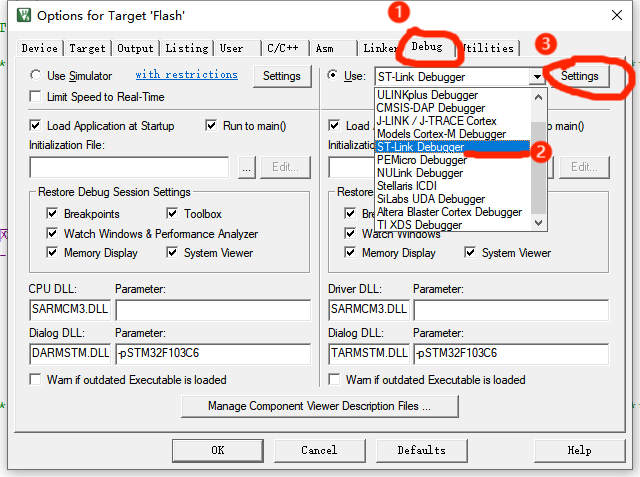Click the debugger list scrollbar thumb
Image resolution: width=640 pixels, height=477 pixels.
pyautogui.click(x=539, y=167)
